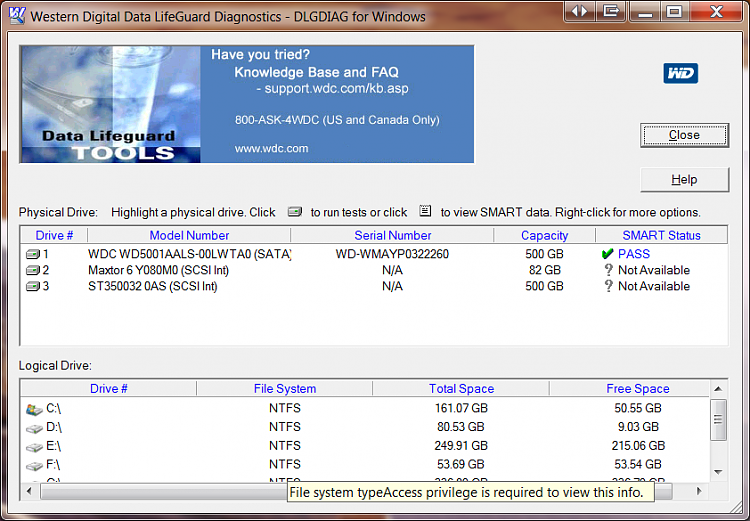Image resolution: width=750 pixels, height=521 pixels.
Task: Click the logical drive list scroll up arrow
Action: [718, 389]
